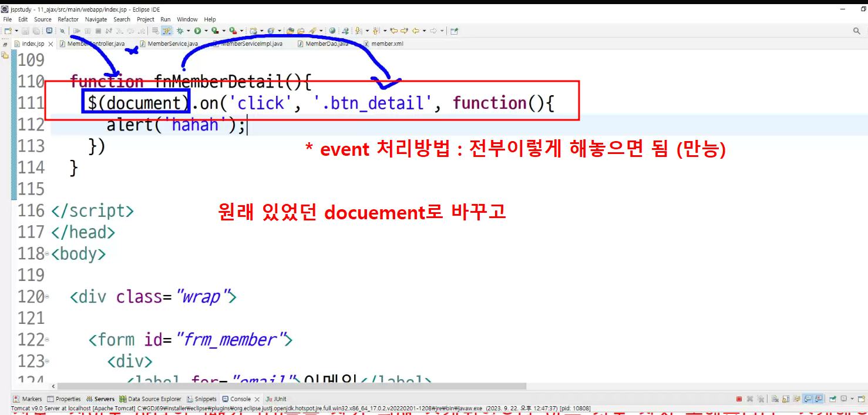This screenshot has width=868, height=415.
Task: Click the green Run button
Action: coord(198,31)
